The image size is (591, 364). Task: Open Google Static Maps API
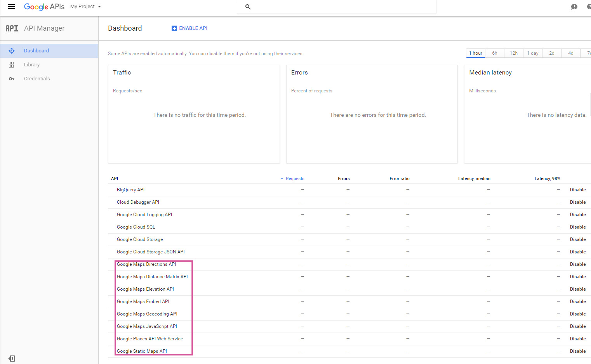click(x=142, y=351)
